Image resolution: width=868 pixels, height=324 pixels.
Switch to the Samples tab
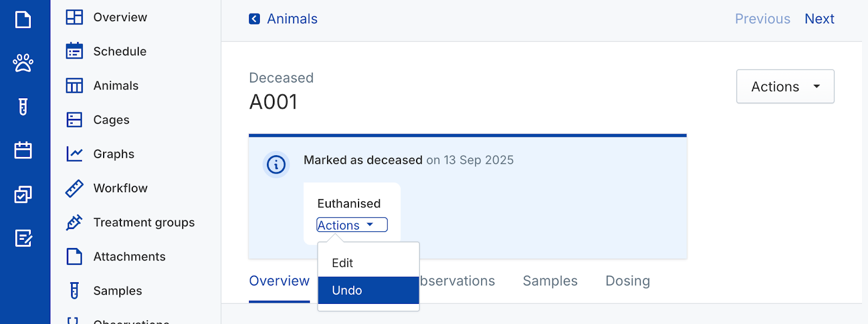coord(550,281)
